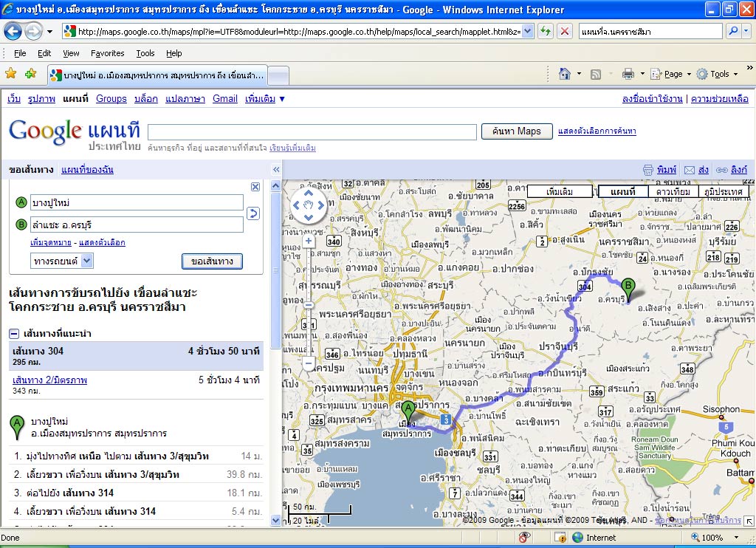Click the directions panel scrollbar thumb
The width and height of the screenshot is (756, 548).
pyautogui.click(x=275, y=270)
